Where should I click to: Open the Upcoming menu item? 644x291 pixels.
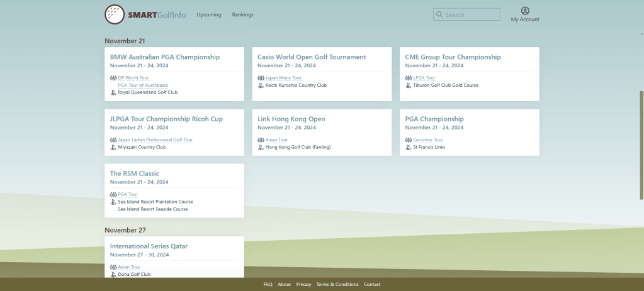209,14
